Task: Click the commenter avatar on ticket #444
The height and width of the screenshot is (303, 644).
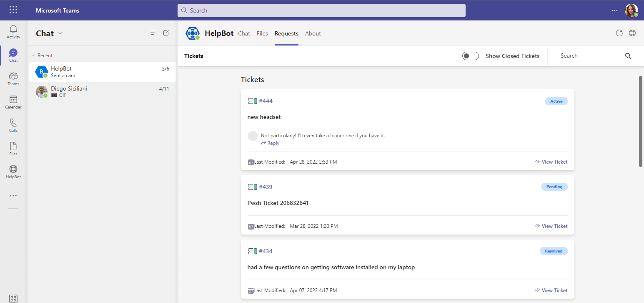Action: click(253, 136)
